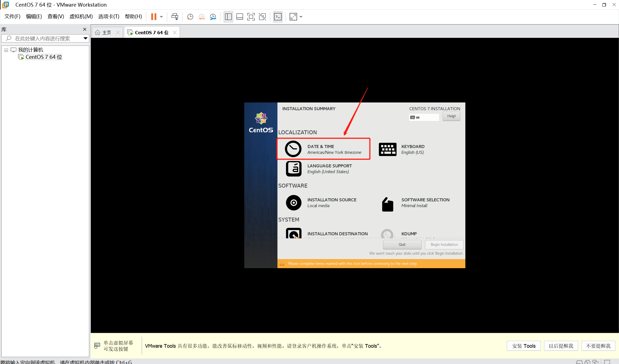Toggle the library panel visibility
The height and width of the screenshot is (364, 619).
(x=228, y=17)
